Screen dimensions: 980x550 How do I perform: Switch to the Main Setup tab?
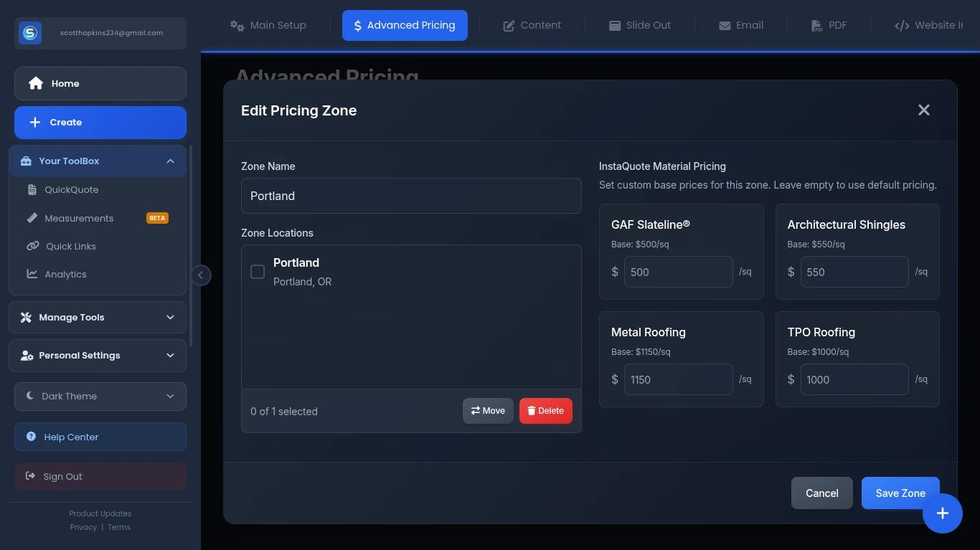pos(268,25)
